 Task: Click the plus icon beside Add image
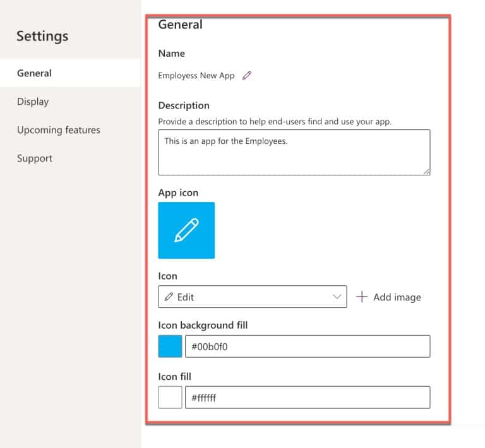tap(362, 297)
